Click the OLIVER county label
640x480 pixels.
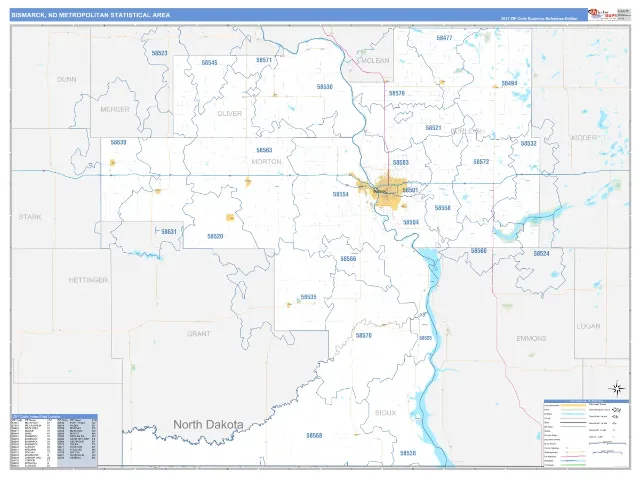[x=229, y=113]
